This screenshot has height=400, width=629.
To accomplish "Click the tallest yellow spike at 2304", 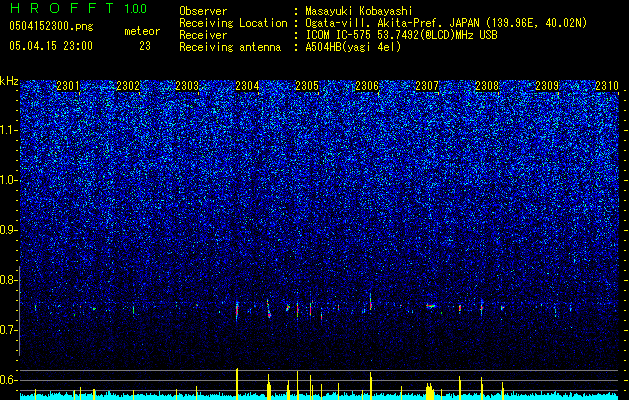I will coord(237,384).
